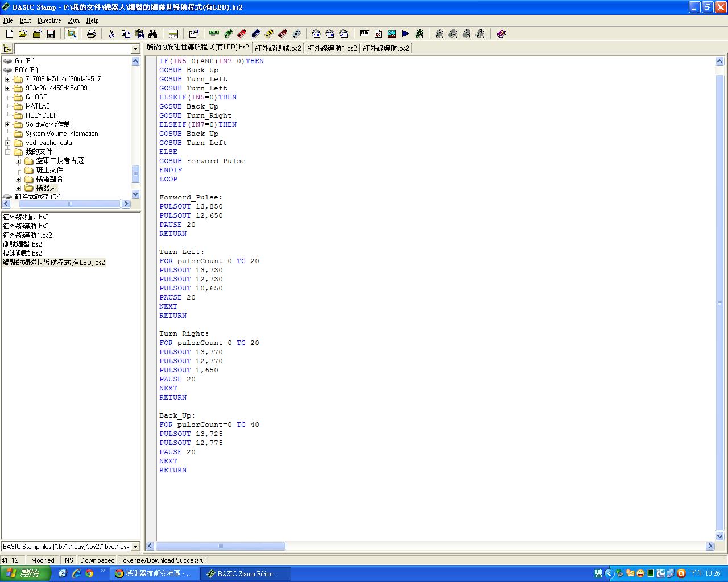Click the folder tree scrollbar down arrow
The height and width of the screenshot is (582, 728).
[x=135, y=194]
